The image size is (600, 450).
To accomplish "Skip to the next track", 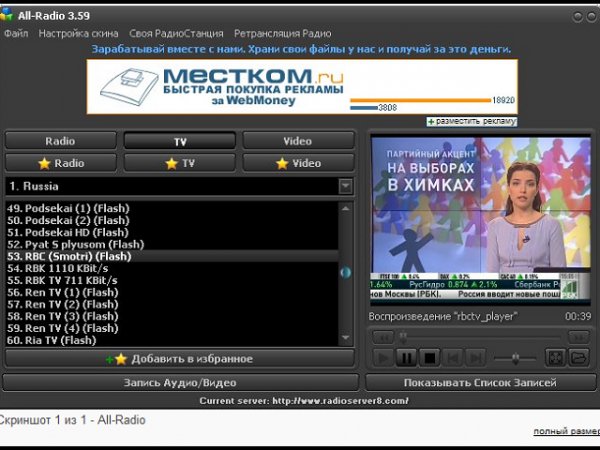I will (476, 359).
